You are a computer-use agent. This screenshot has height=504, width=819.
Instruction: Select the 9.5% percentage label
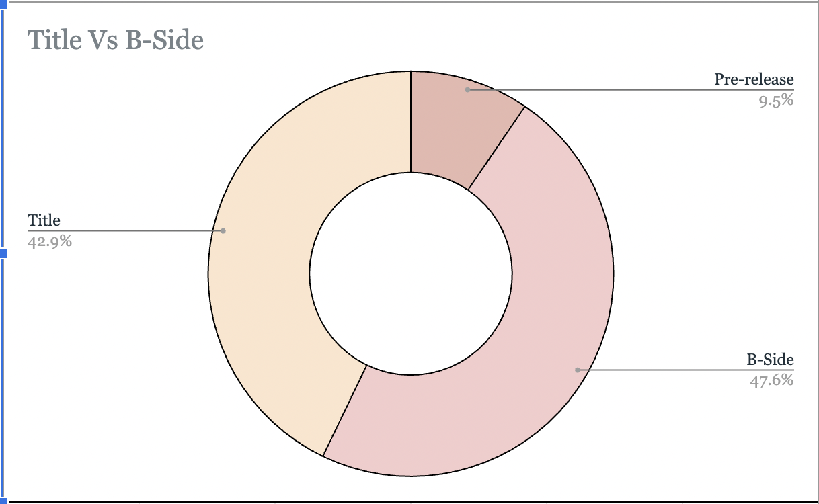click(777, 101)
